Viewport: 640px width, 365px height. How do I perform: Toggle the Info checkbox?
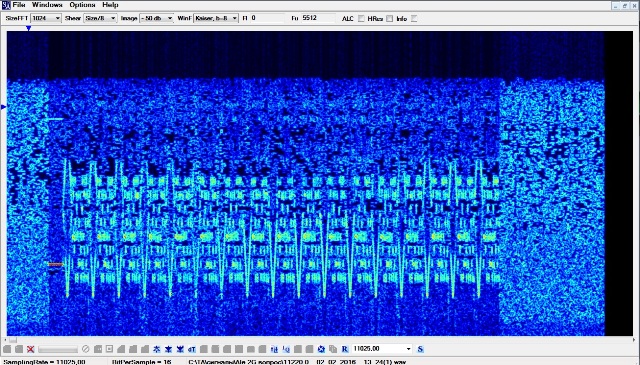(x=414, y=19)
